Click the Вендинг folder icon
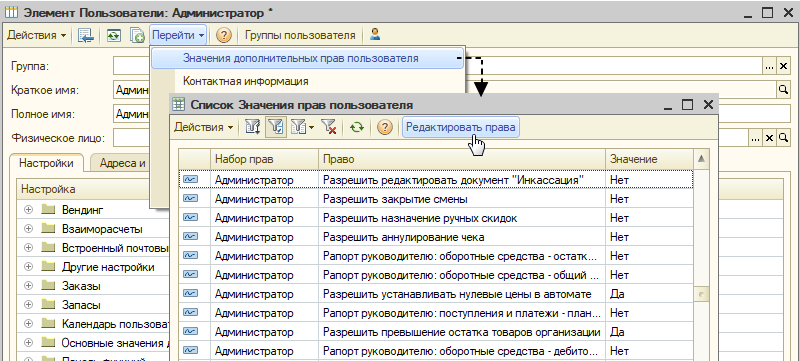The height and width of the screenshot is (361, 800). (x=48, y=209)
